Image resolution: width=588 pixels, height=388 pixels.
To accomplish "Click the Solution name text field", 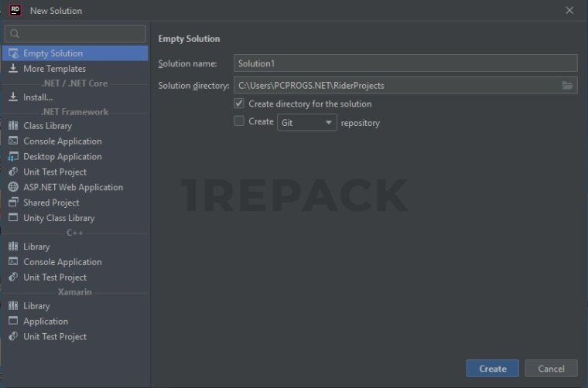I will [405, 63].
